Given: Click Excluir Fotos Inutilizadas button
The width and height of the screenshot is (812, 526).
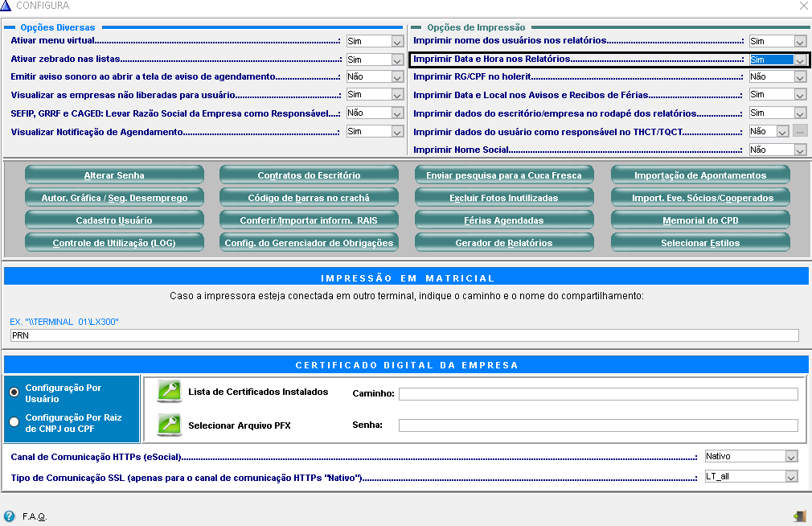Looking at the screenshot, I should pyautogui.click(x=504, y=197).
